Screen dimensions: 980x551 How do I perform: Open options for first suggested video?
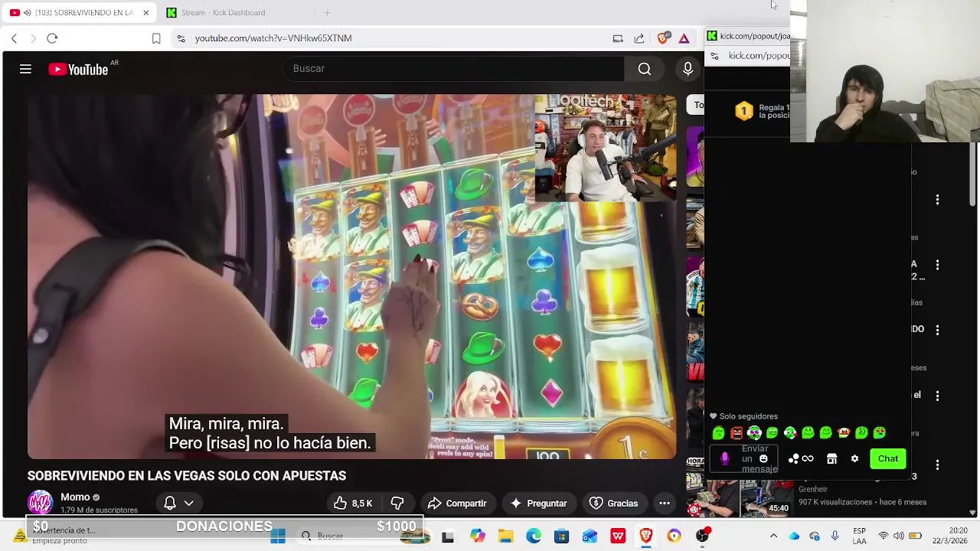point(937,200)
